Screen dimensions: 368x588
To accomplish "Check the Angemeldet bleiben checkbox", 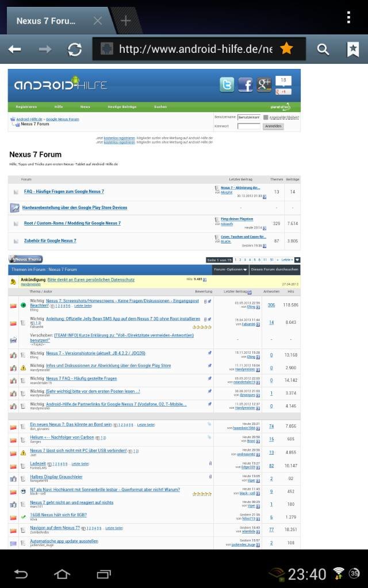I will pyautogui.click(x=266, y=117).
